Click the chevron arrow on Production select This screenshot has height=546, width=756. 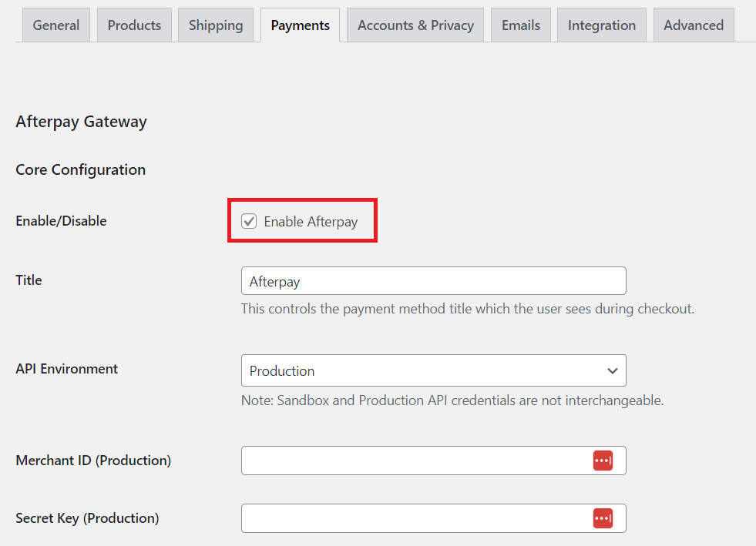613,370
